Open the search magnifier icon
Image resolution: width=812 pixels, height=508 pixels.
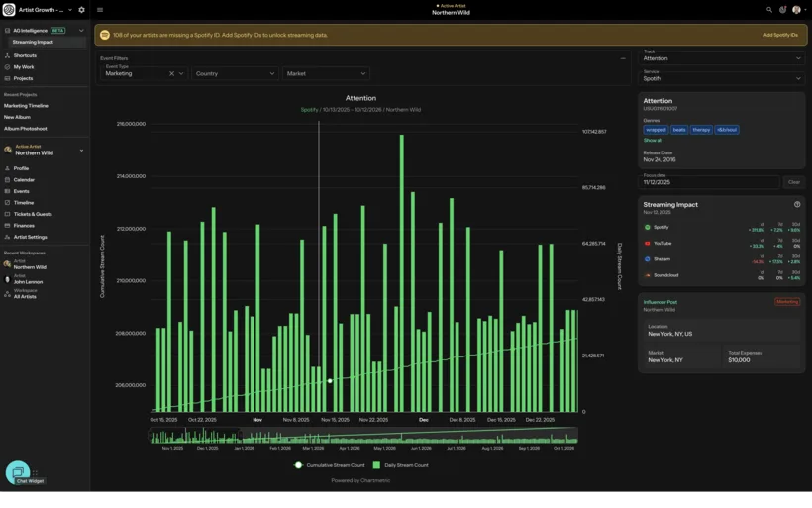pos(769,10)
